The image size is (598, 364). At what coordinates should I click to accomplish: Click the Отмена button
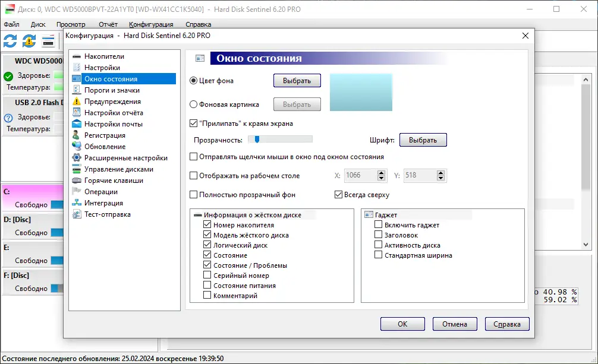point(455,324)
